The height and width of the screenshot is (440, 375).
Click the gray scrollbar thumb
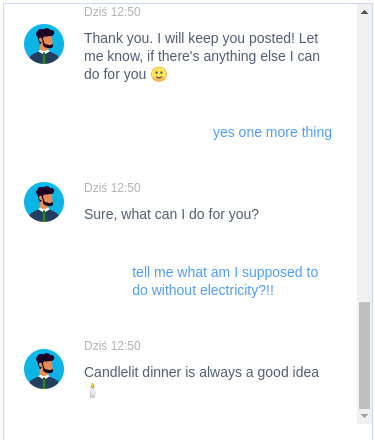(364, 355)
